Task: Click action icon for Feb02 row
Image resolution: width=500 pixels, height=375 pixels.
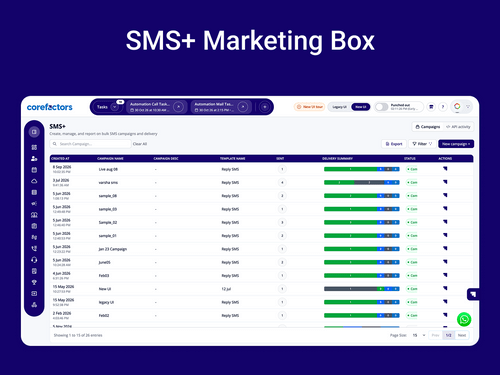Action: coord(445,315)
